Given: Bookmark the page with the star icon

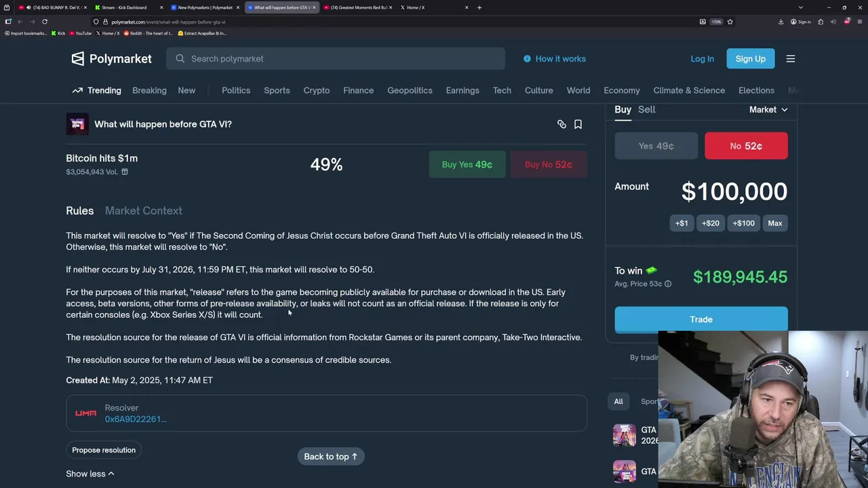Looking at the screenshot, I should pyautogui.click(x=730, y=22).
